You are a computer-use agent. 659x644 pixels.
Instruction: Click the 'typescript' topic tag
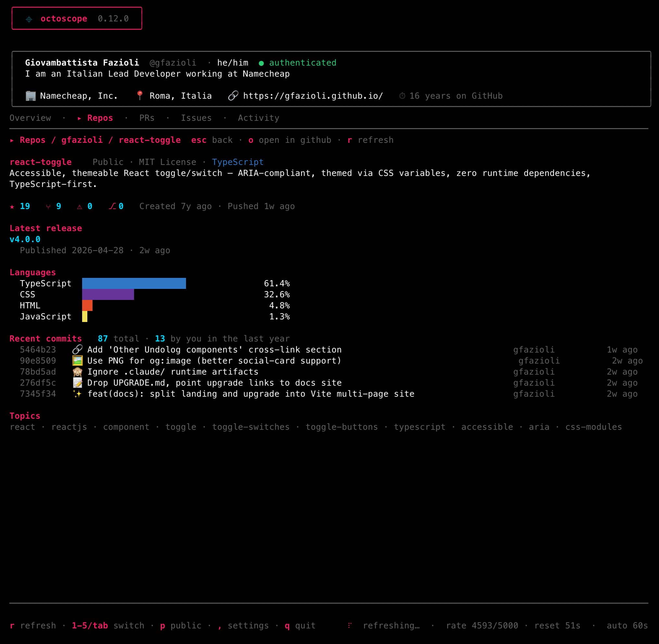[x=419, y=427]
